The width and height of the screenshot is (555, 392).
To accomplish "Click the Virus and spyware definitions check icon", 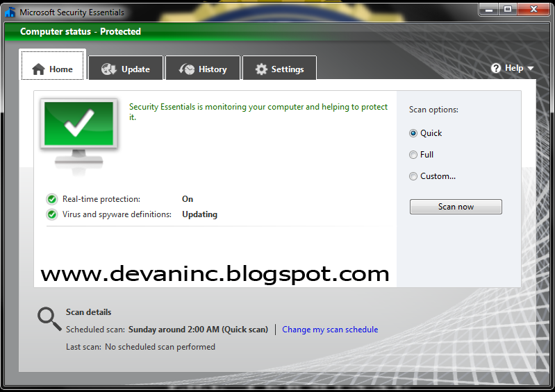I will 52,214.
